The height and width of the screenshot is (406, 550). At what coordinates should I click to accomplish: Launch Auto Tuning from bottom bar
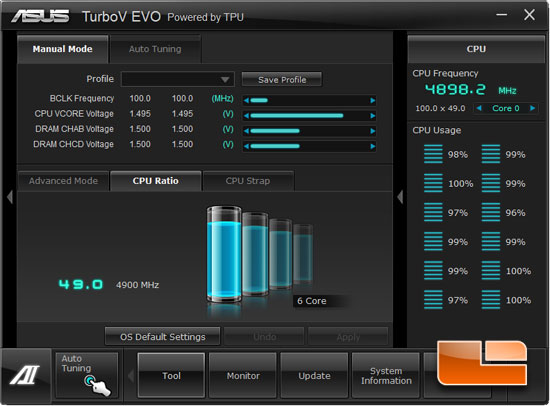(x=87, y=375)
